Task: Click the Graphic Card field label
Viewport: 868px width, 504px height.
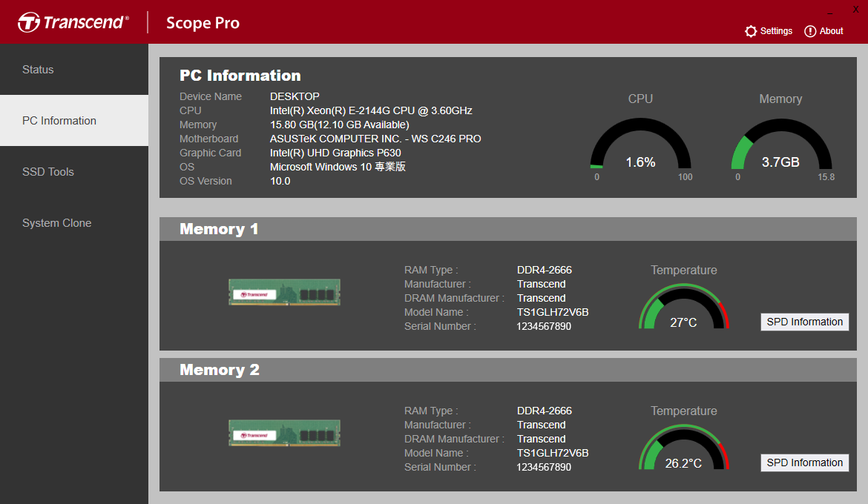Action: 211,153
